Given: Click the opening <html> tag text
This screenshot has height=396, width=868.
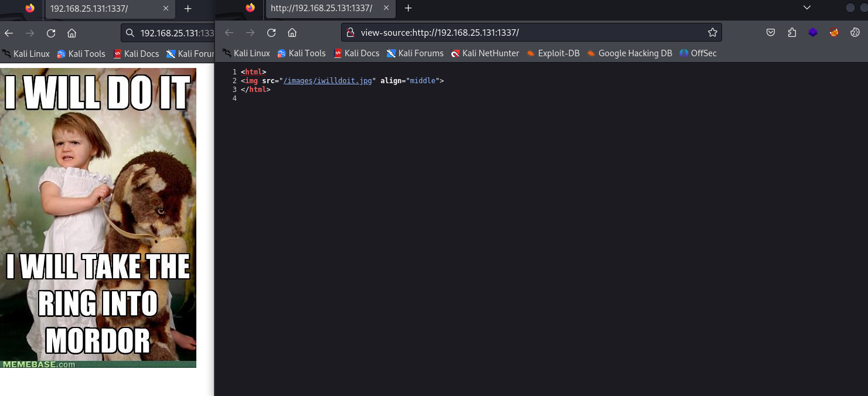Looking at the screenshot, I should click(253, 72).
